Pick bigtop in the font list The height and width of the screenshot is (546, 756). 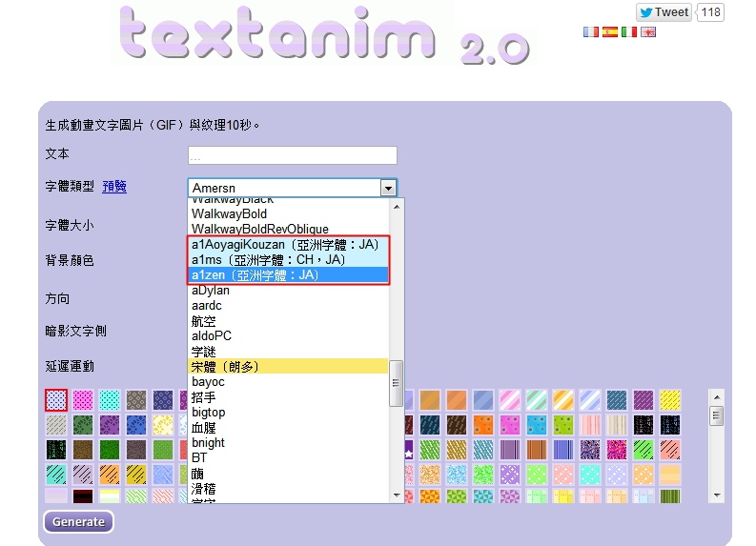pos(288,412)
